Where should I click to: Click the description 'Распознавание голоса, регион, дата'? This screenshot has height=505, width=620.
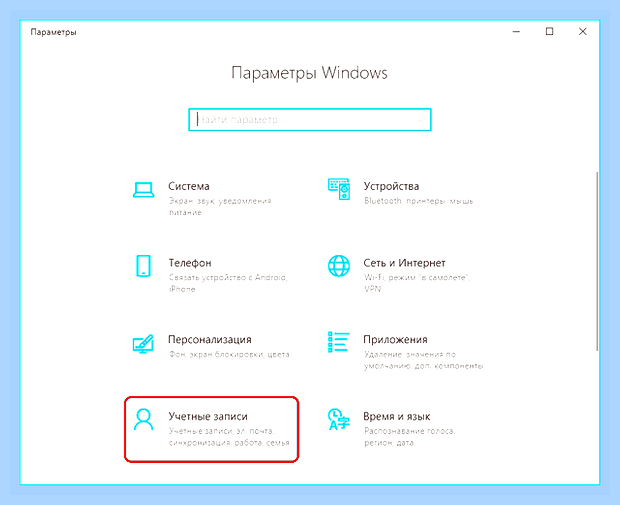(x=409, y=437)
